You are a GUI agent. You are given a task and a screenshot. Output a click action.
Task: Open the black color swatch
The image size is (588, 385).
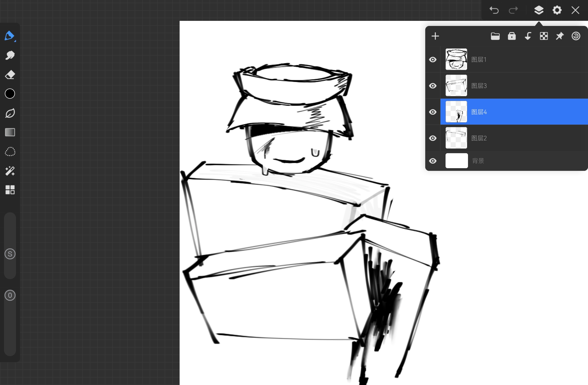pyautogui.click(x=10, y=94)
